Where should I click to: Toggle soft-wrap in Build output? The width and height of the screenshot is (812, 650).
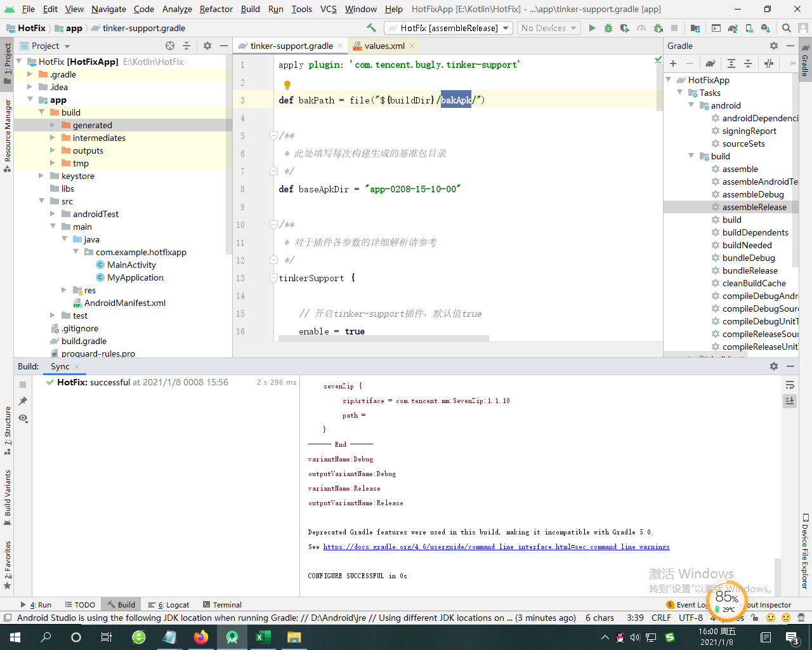click(x=790, y=385)
